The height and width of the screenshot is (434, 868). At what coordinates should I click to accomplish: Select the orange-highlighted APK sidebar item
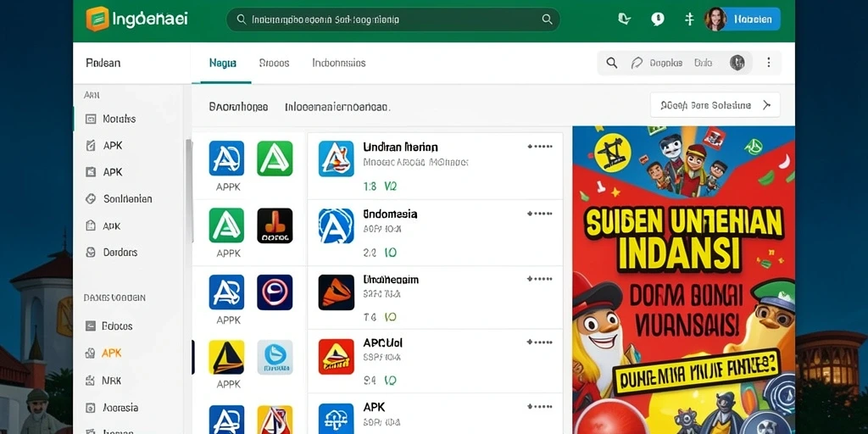pos(111,353)
